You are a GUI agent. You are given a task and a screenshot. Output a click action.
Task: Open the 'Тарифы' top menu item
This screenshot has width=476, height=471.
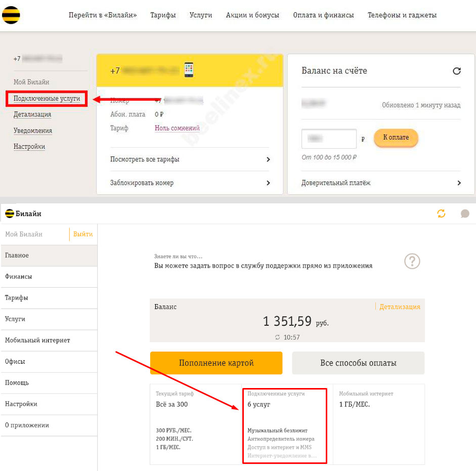(x=163, y=15)
